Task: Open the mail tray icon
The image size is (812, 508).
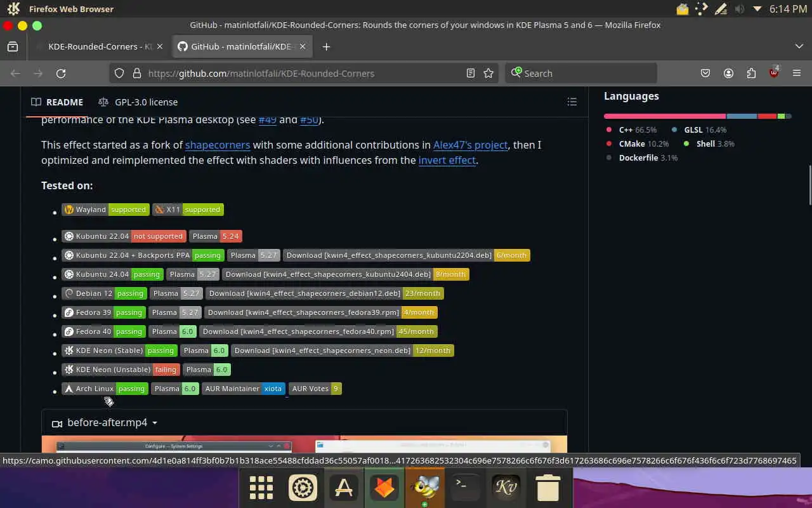Action: [683, 9]
